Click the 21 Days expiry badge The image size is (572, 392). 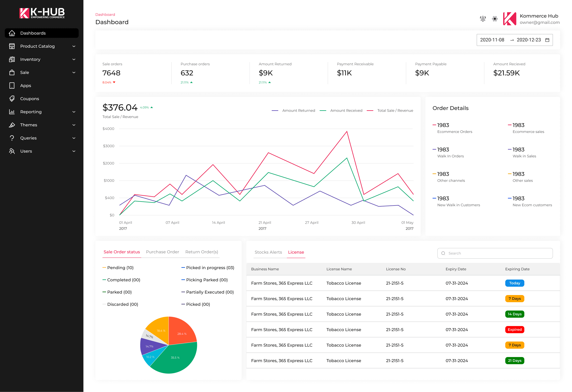coord(514,360)
